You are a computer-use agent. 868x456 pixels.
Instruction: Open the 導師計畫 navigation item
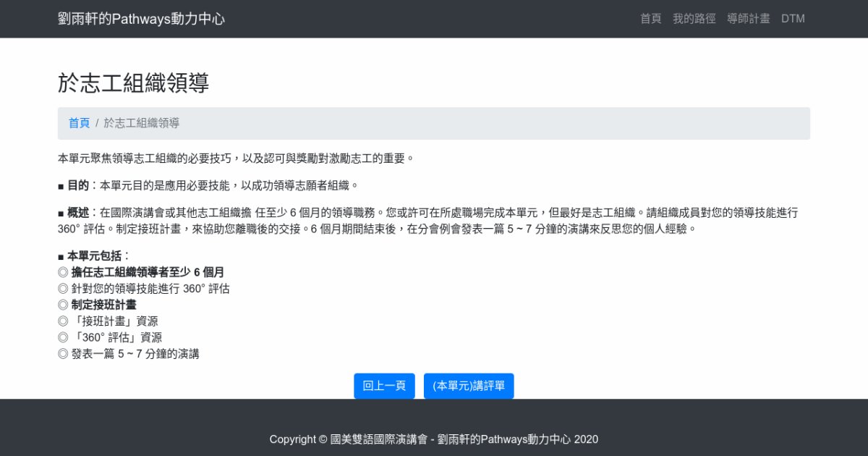click(748, 19)
